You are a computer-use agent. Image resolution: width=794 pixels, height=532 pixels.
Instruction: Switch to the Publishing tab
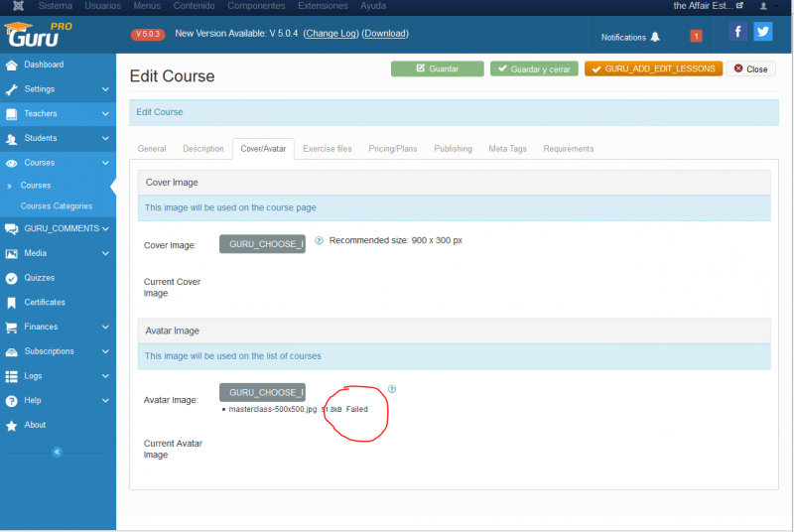coord(453,149)
